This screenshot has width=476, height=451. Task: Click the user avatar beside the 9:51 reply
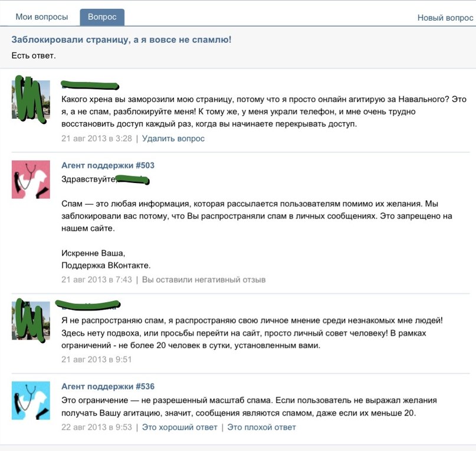[31, 321]
